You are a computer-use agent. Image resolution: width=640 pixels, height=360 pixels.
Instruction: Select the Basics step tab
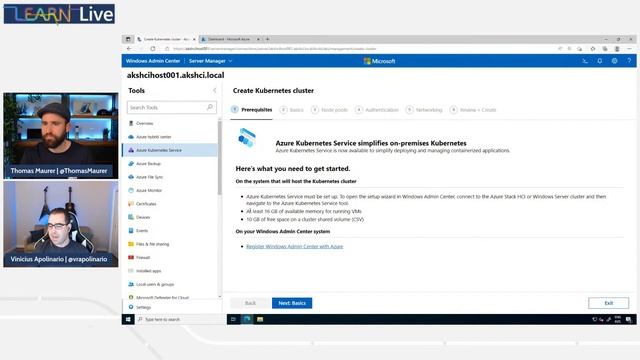(x=292, y=110)
